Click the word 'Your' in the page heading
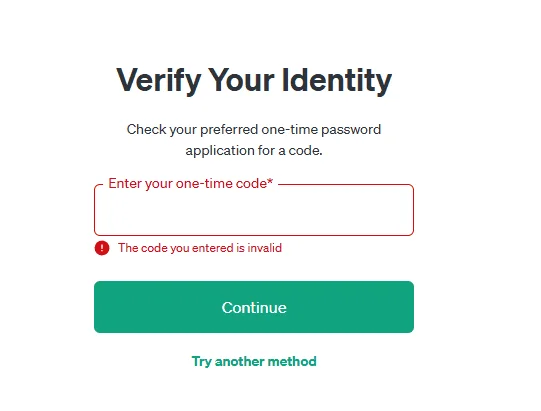 241,80
